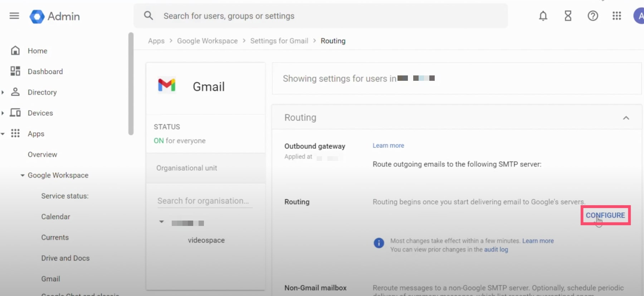Click the Apps breadcrumb link

pyautogui.click(x=156, y=41)
